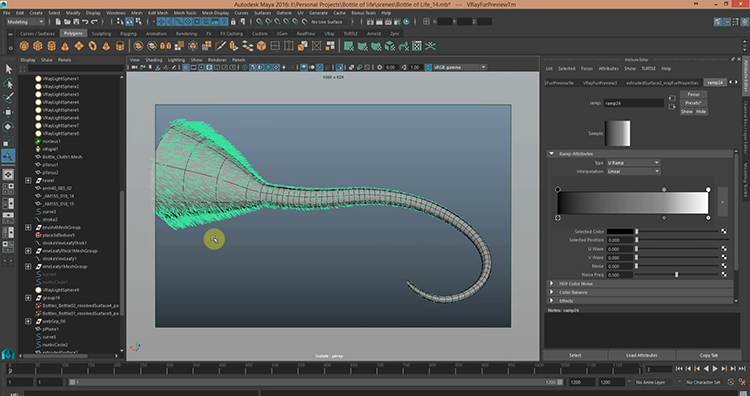
Task: Jump to the start of the playback range
Action: point(679,369)
